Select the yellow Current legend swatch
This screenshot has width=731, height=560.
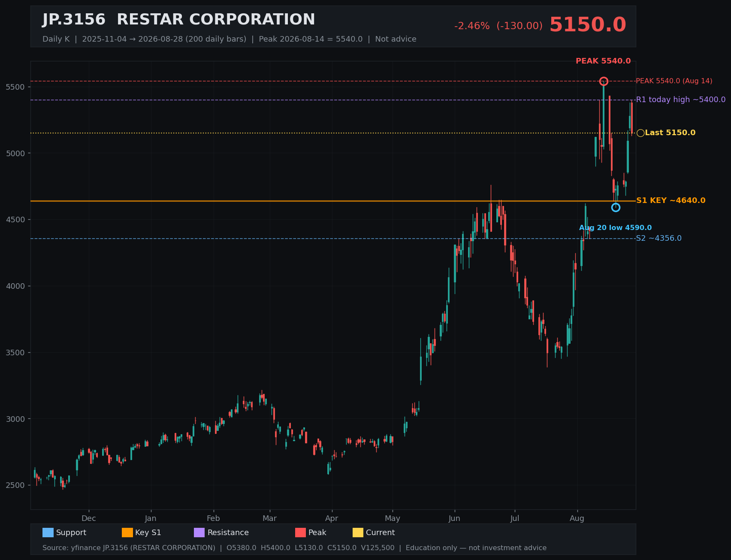358,533
